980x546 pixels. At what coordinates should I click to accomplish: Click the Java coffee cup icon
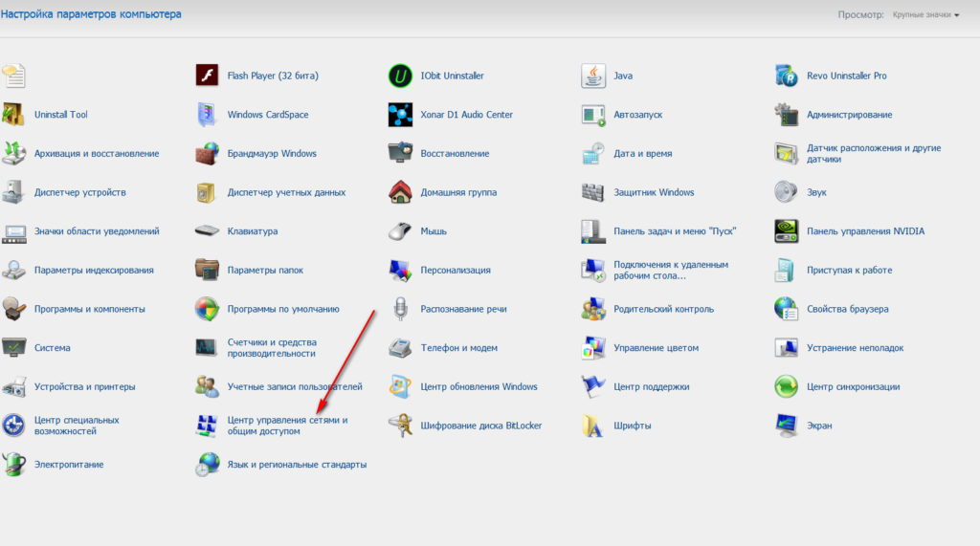[x=593, y=76]
